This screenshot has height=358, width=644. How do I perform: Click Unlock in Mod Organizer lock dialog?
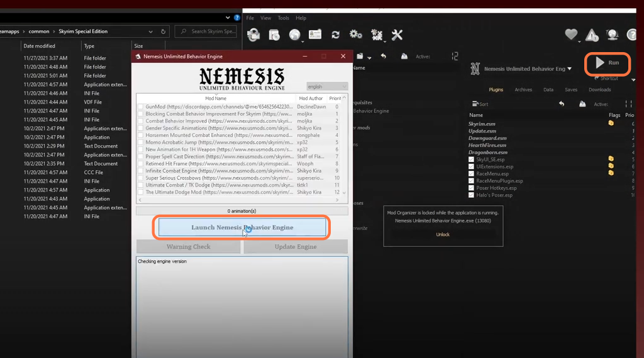coord(443,234)
